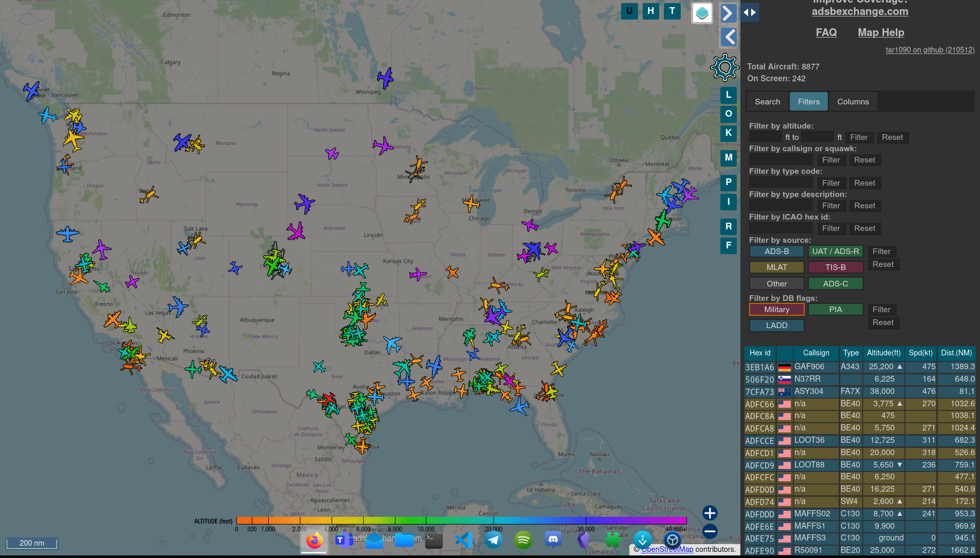Toggle the ADS-C source filter
The width and height of the screenshot is (980, 558).
836,284
